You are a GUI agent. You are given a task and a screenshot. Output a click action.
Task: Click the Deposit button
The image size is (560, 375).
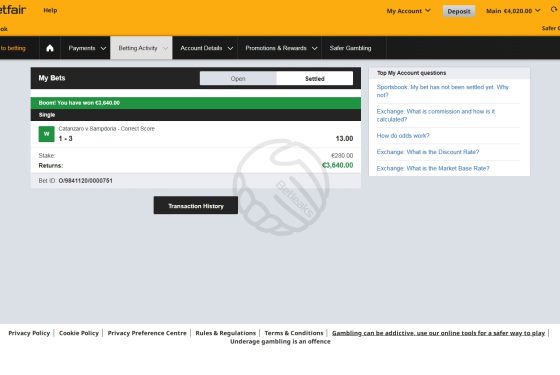[459, 11]
